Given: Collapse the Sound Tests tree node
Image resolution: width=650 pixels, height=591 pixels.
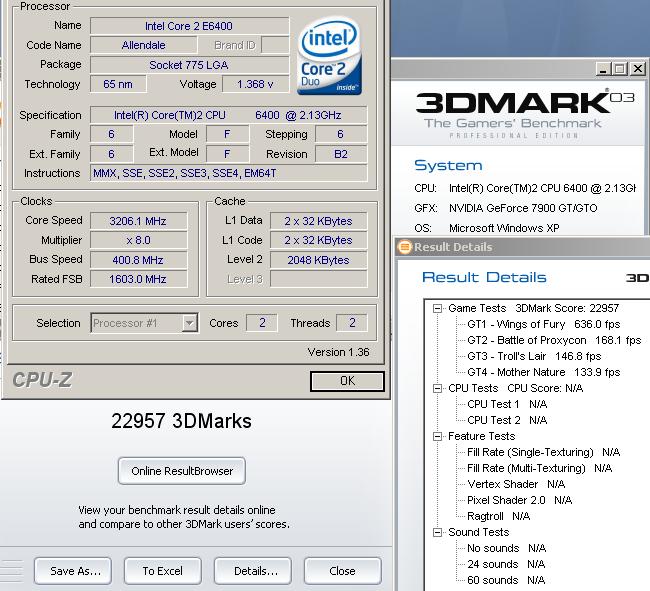Looking at the screenshot, I should [x=437, y=533].
